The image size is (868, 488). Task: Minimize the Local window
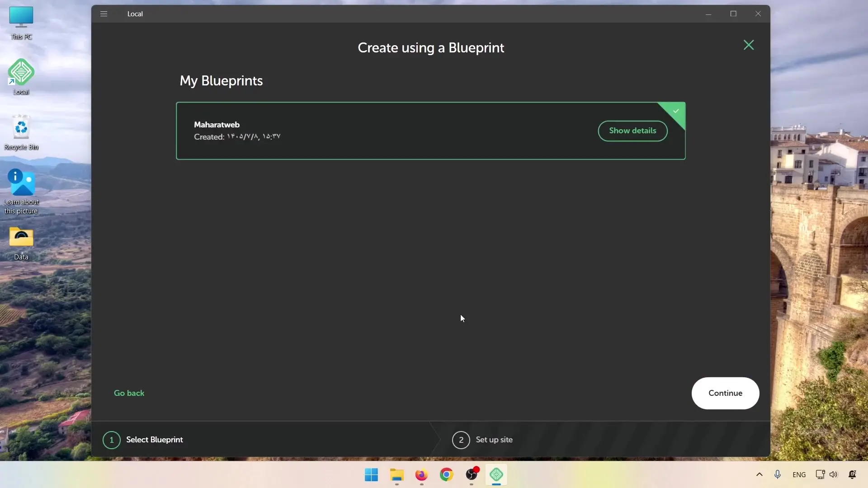click(x=708, y=14)
